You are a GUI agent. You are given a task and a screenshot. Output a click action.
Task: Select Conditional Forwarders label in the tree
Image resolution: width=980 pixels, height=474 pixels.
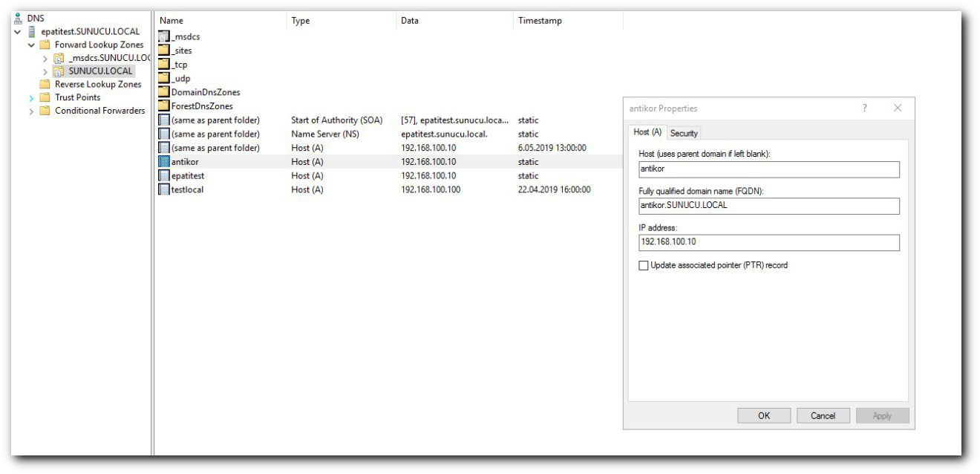[x=100, y=111]
